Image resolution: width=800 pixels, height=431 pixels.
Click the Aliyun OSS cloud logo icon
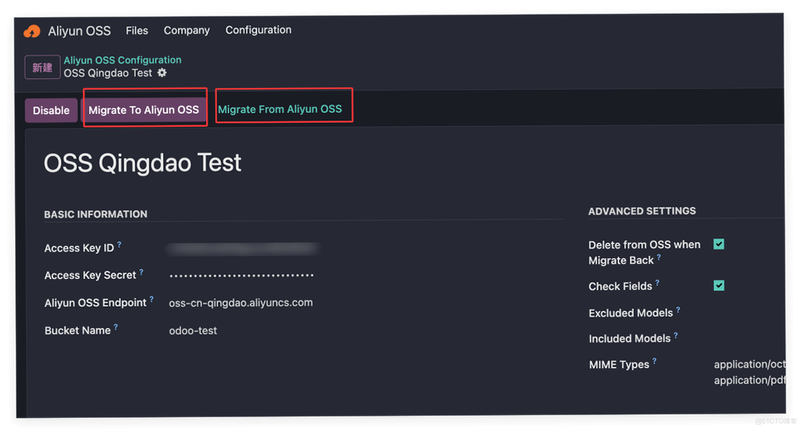point(32,31)
